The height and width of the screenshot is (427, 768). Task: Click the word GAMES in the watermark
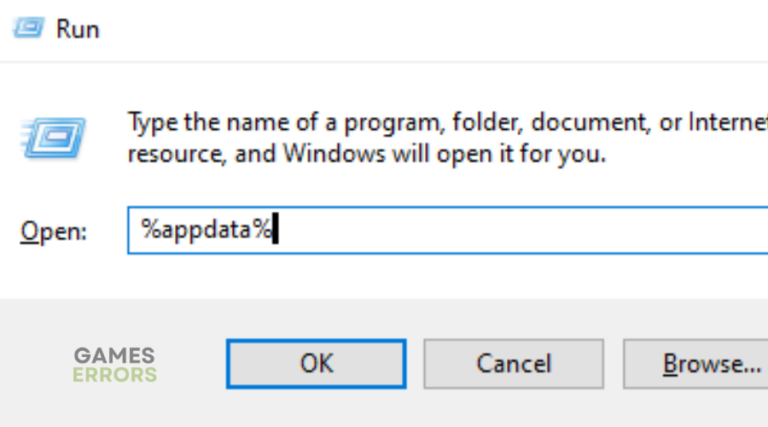tap(114, 355)
